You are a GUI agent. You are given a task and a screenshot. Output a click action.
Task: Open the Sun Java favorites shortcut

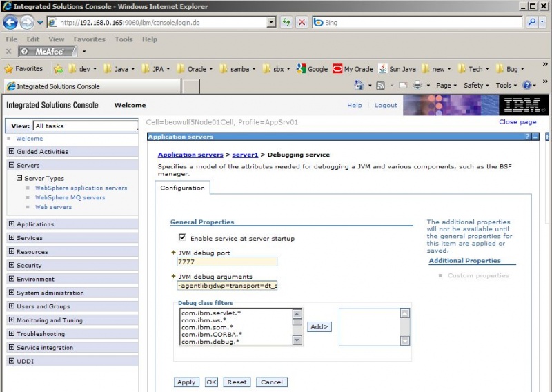coord(397,69)
